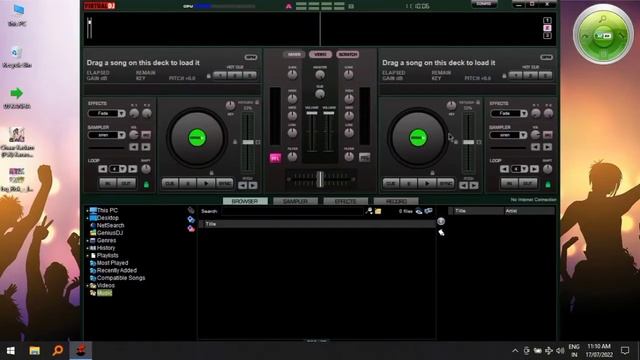Toggle the PFL headphone button on right channel

pyautogui.click(x=364, y=157)
